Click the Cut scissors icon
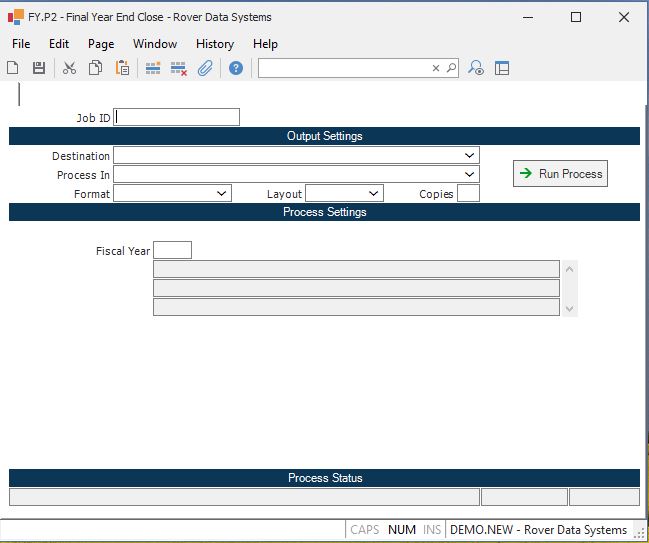This screenshot has width=649, height=543. [x=69, y=68]
